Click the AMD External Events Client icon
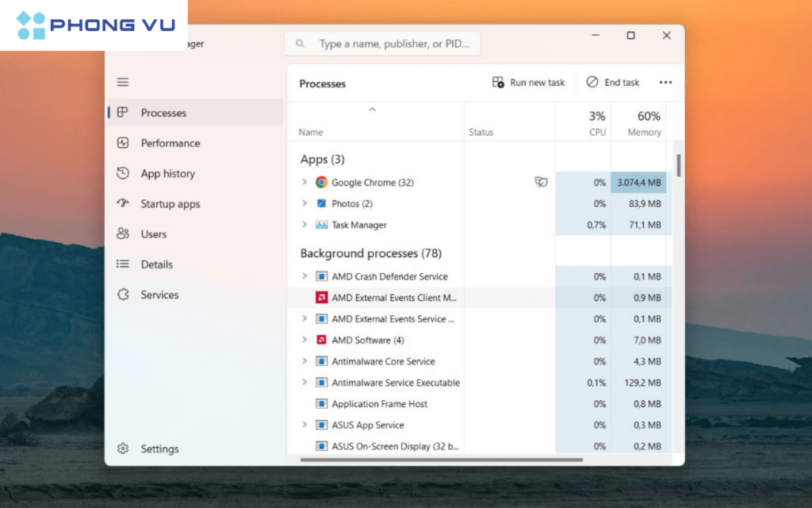The width and height of the screenshot is (812, 508). tap(321, 298)
